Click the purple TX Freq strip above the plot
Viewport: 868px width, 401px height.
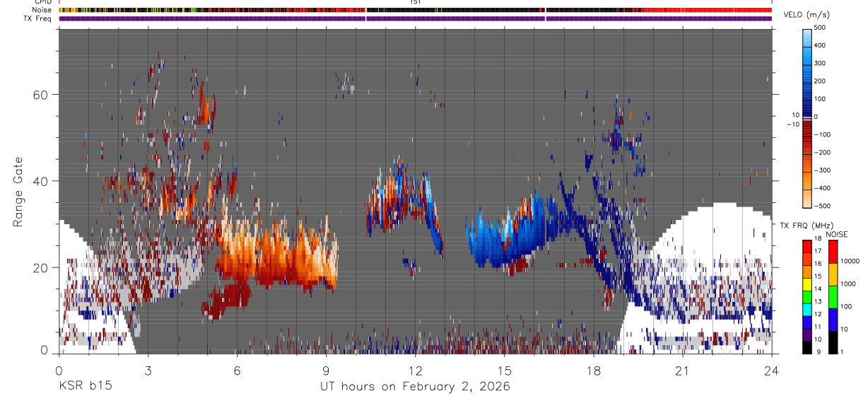click(x=415, y=18)
